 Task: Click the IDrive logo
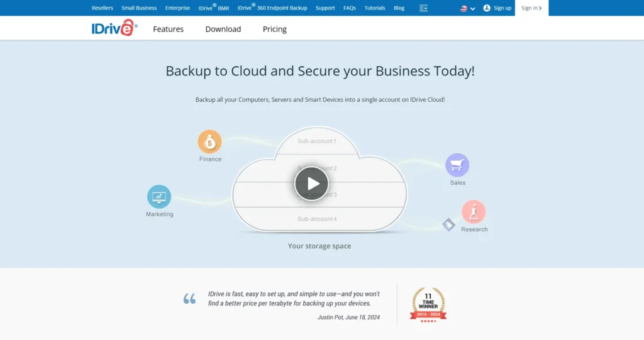[114, 28]
